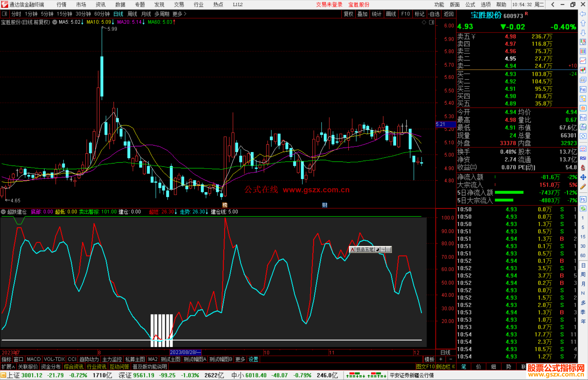Toggle the diamond marker icon above chart
Viewport: 588px width, 380px height.
(x=424, y=22)
